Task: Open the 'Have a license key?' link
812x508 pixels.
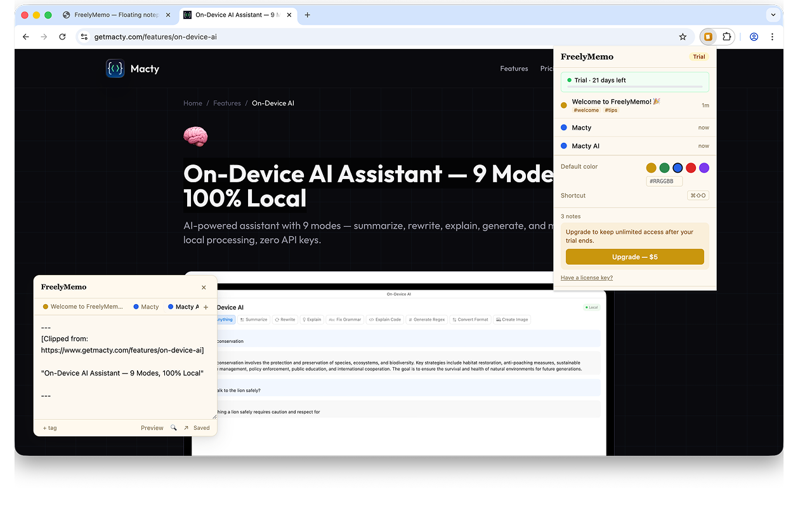Action: 586,277
